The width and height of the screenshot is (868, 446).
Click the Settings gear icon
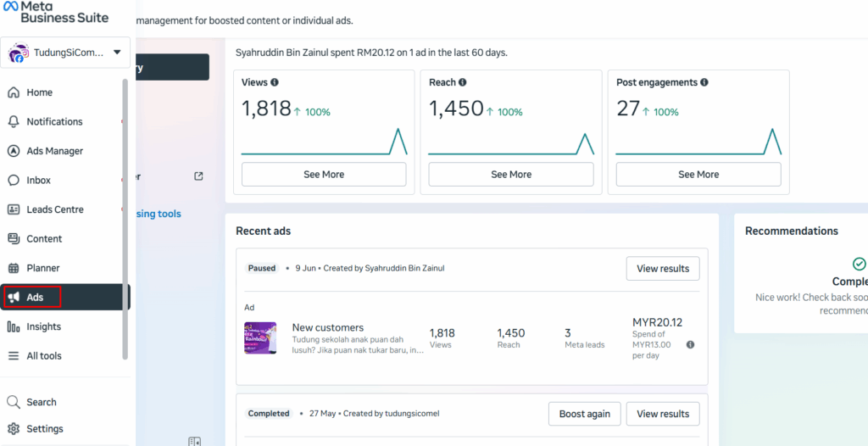[x=14, y=429]
